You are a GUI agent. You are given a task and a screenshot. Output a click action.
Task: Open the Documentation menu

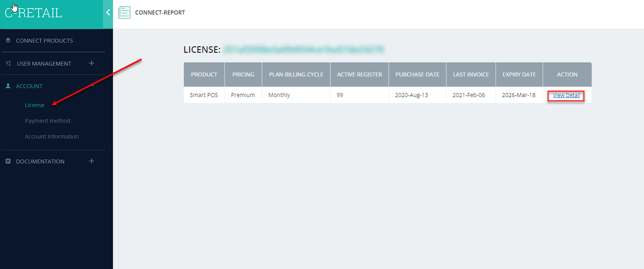pos(40,161)
